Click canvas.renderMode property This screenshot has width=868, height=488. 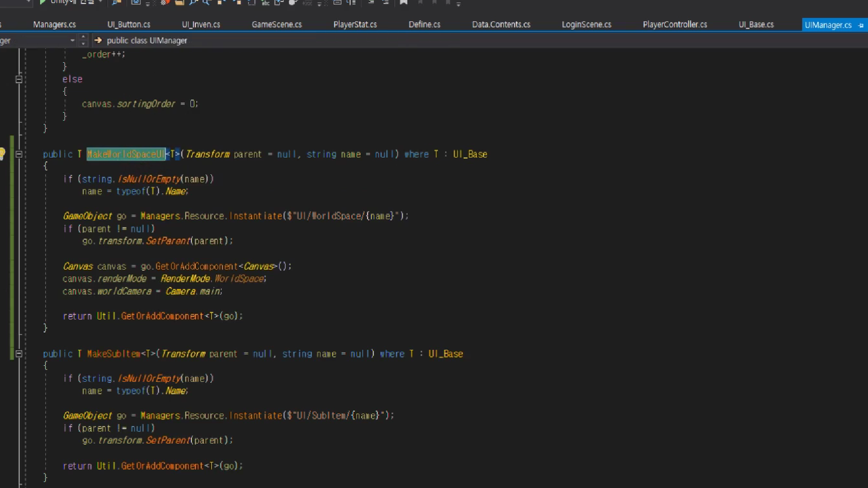click(104, 279)
